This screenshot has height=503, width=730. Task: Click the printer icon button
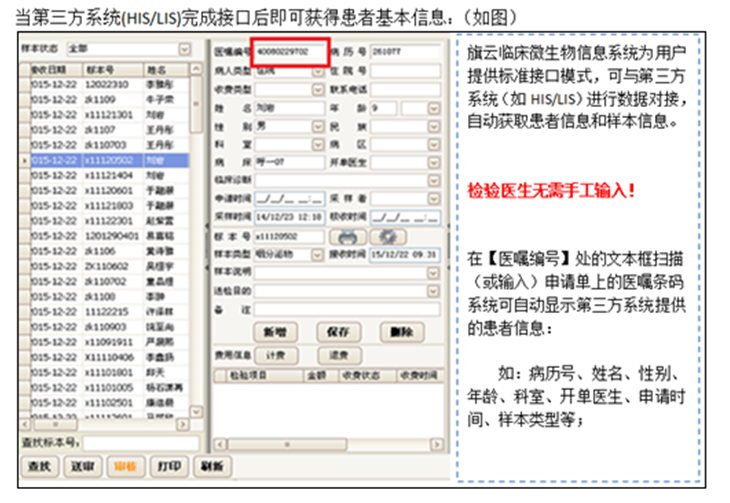tap(348, 237)
